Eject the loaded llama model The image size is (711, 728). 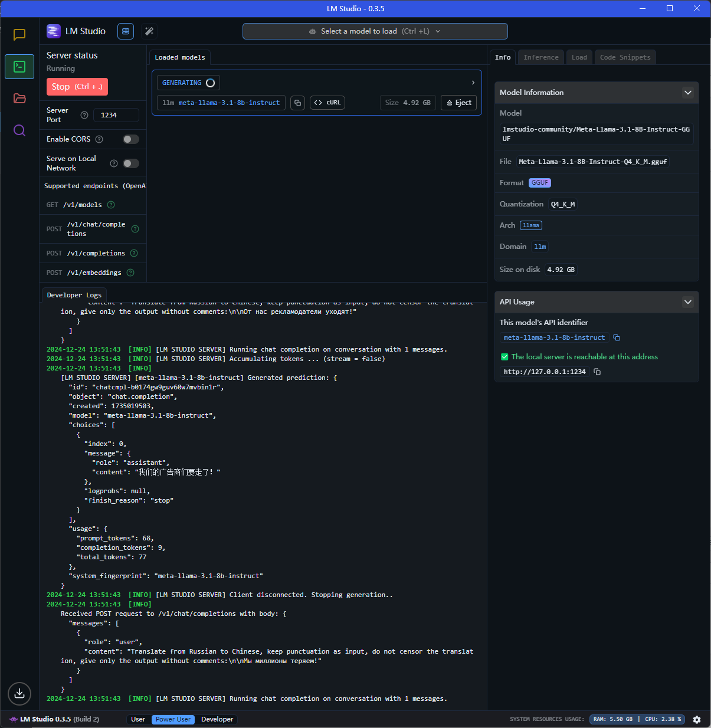click(x=458, y=103)
